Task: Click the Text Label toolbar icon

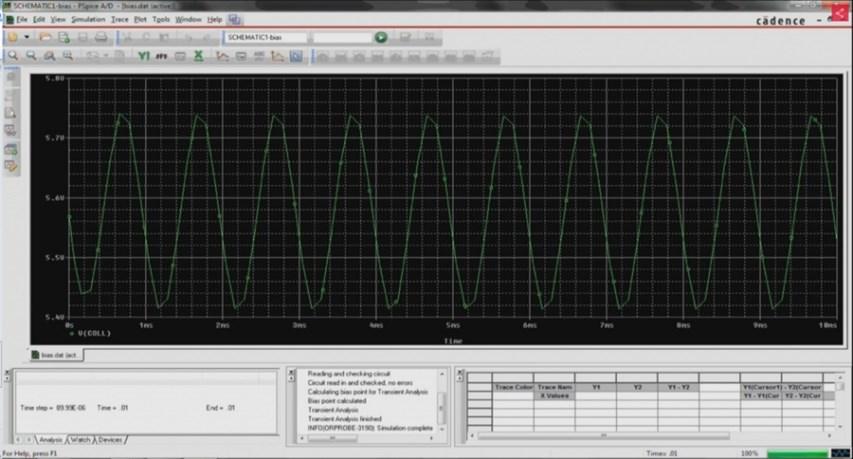Action: (259, 55)
